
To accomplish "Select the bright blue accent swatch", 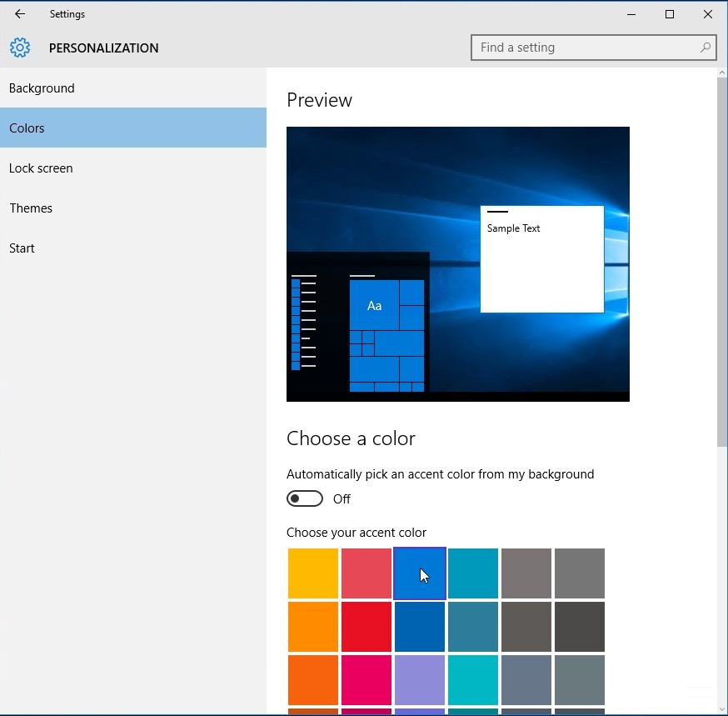I will (420, 573).
